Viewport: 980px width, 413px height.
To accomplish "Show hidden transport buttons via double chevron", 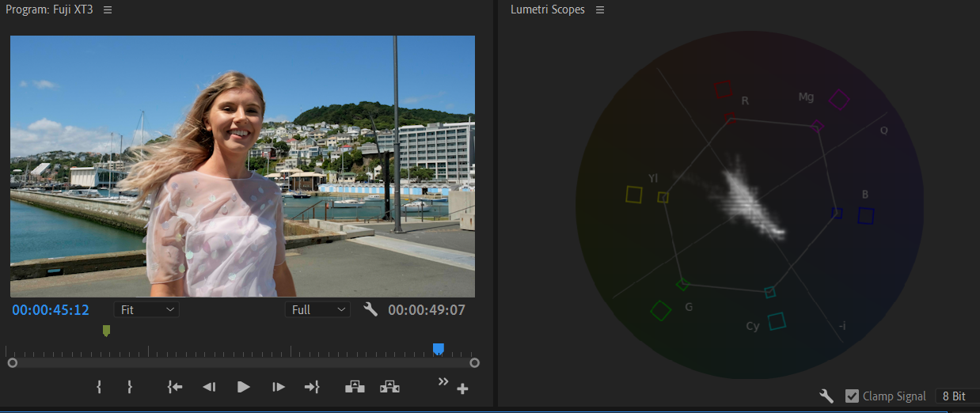I will point(443,381).
